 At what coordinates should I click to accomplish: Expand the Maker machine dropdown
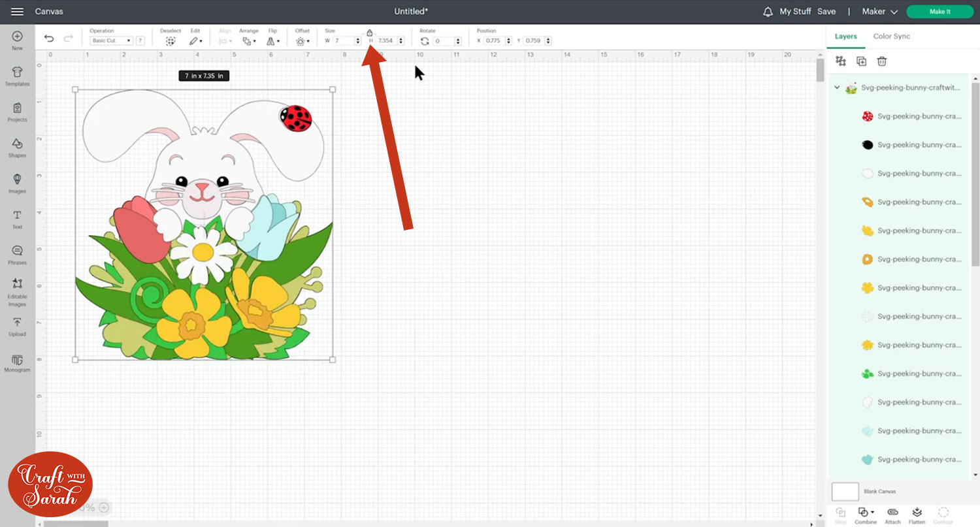click(879, 12)
